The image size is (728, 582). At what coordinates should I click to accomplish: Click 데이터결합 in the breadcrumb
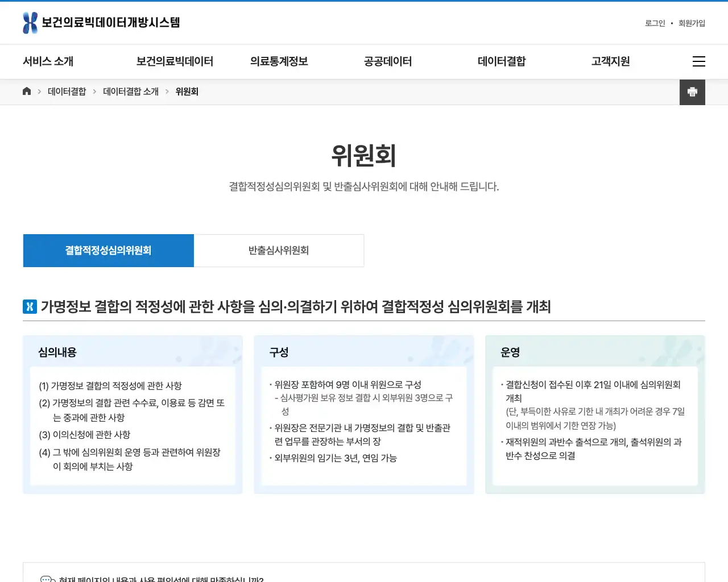tap(67, 92)
